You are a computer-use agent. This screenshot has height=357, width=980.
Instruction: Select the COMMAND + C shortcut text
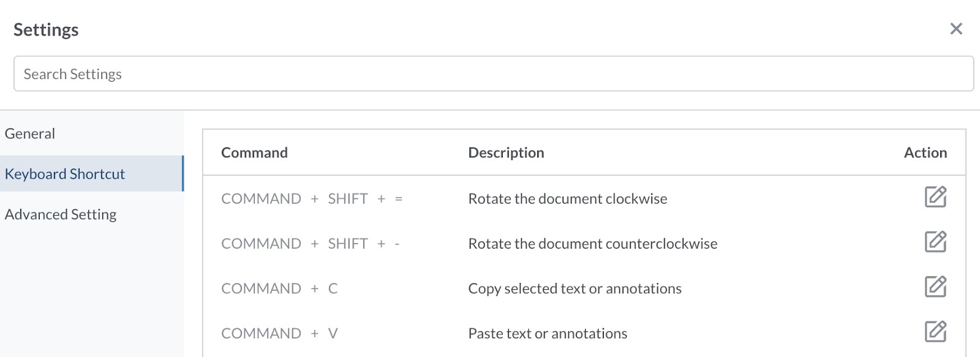pyautogui.click(x=279, y=288)
